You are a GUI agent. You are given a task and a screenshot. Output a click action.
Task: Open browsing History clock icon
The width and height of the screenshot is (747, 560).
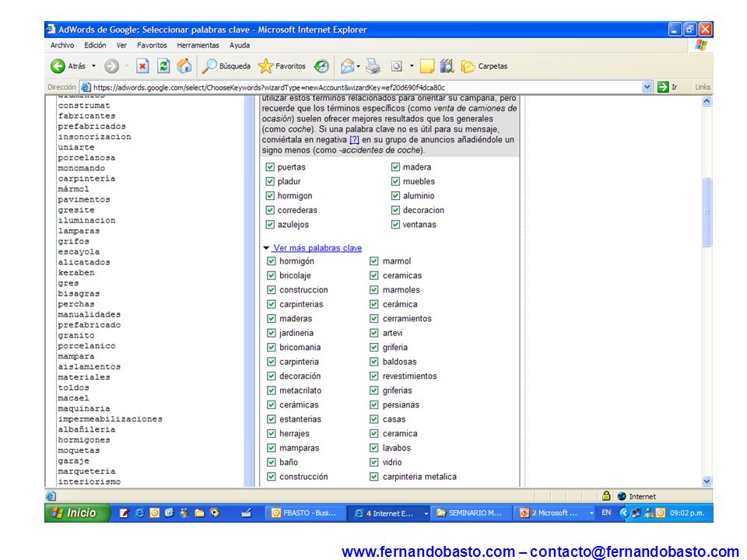(321, 66)
